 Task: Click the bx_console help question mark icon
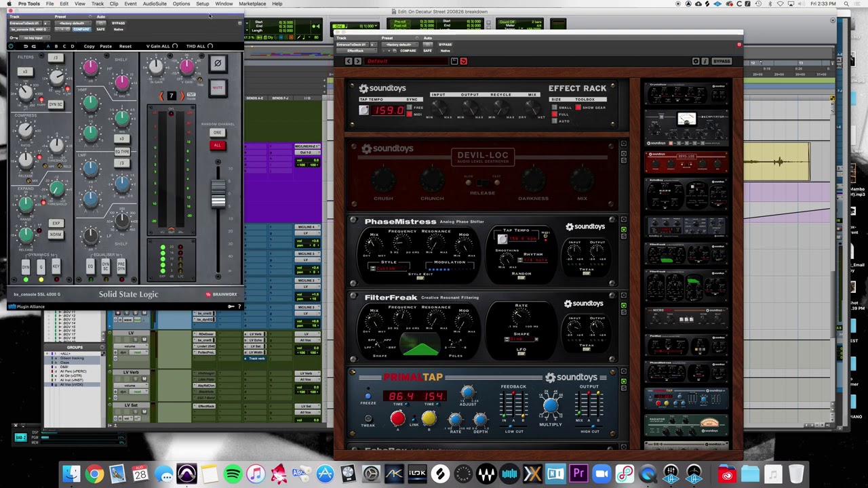[239, 306]
